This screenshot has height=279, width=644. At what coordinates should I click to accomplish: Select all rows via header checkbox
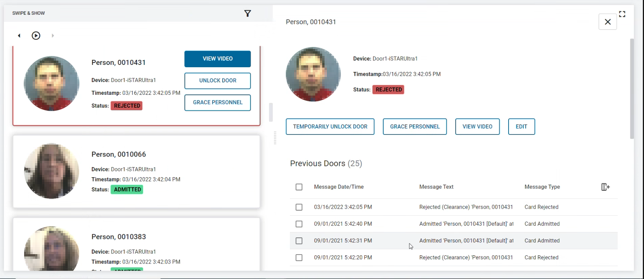299,187
